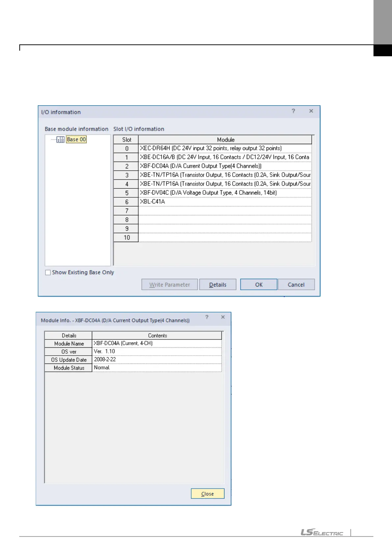392x554 pixels.
Task: Click the Write Parameter button
Action: pyautogui.click(x=170, y=285)
